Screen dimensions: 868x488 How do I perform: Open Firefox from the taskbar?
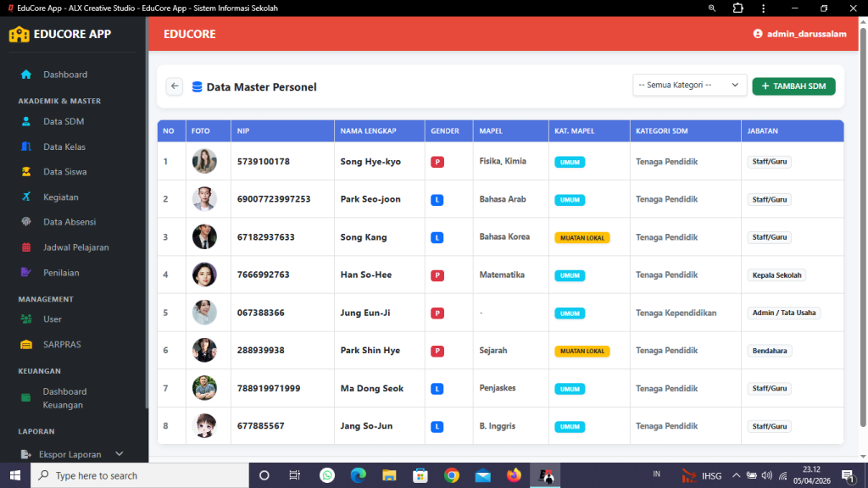click(514, 475)
